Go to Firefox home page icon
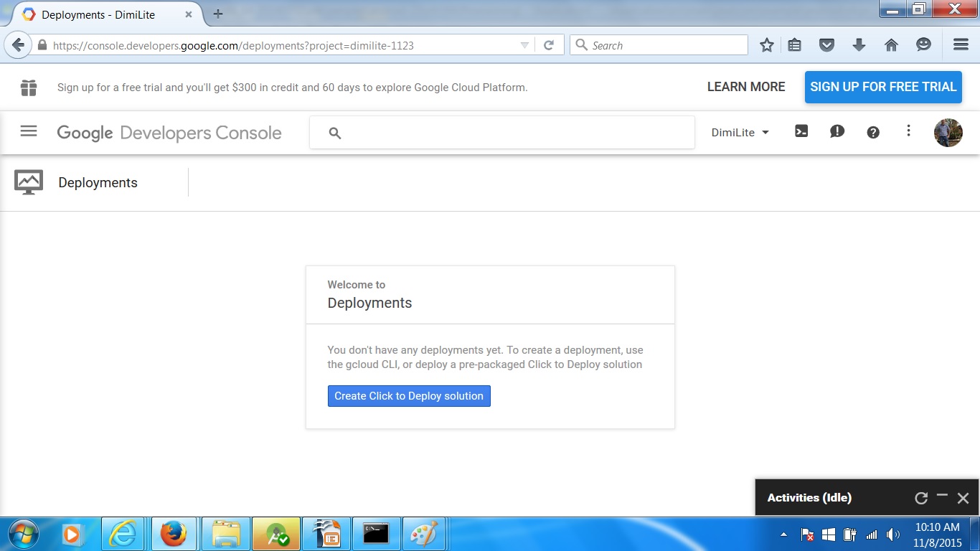Image resolution: width=980 pixels, height=551 pixels. 891,45
